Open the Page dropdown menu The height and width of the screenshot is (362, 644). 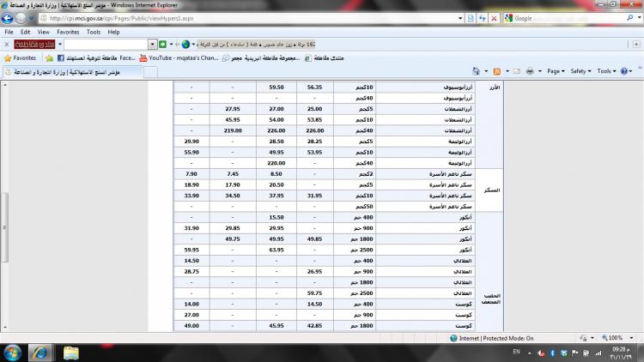pos(556,71)
